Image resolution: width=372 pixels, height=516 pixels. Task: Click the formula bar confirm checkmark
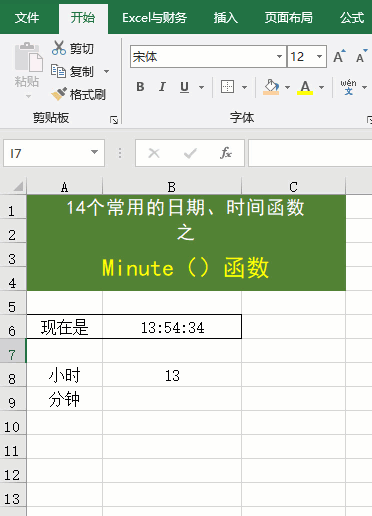pyautogui.click(x=190, y=153)
